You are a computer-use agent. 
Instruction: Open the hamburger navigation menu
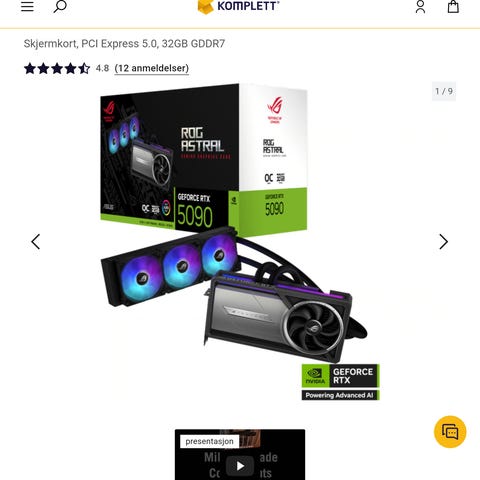tap(27, 6)
